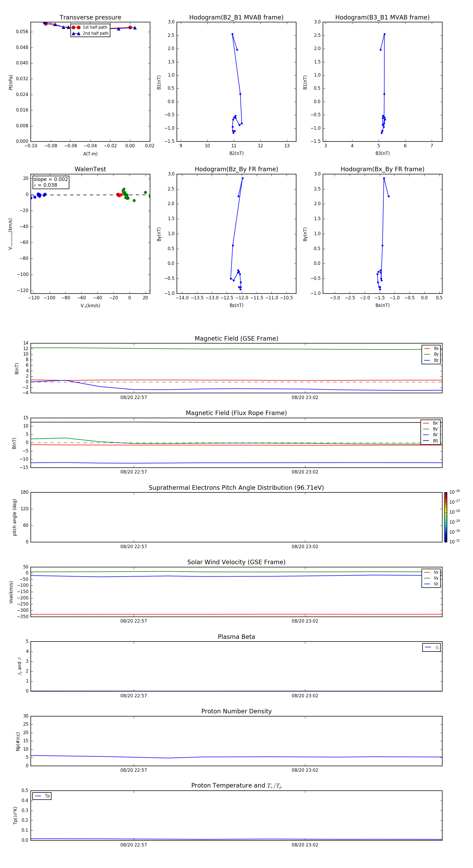Click the "Proton Number Density" title
The width and height of the screenshot is (473, 868).
coord(236,711)
